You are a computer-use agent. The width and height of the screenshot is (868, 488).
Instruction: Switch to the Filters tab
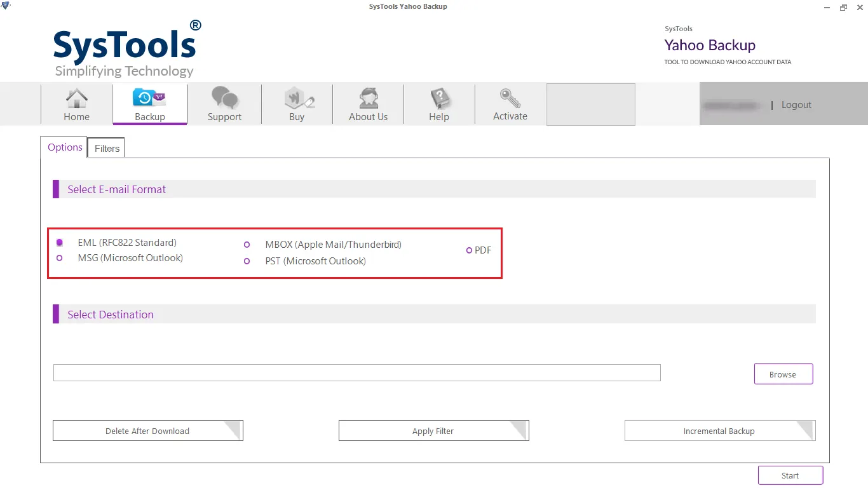pos(105,148)
